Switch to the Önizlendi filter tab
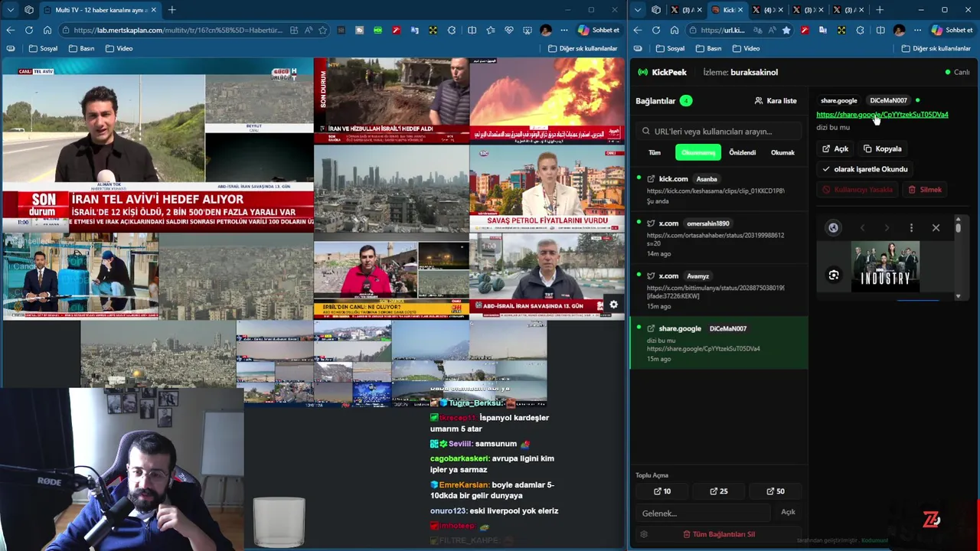This screenshot has height=551, width=980. point(742,152)
